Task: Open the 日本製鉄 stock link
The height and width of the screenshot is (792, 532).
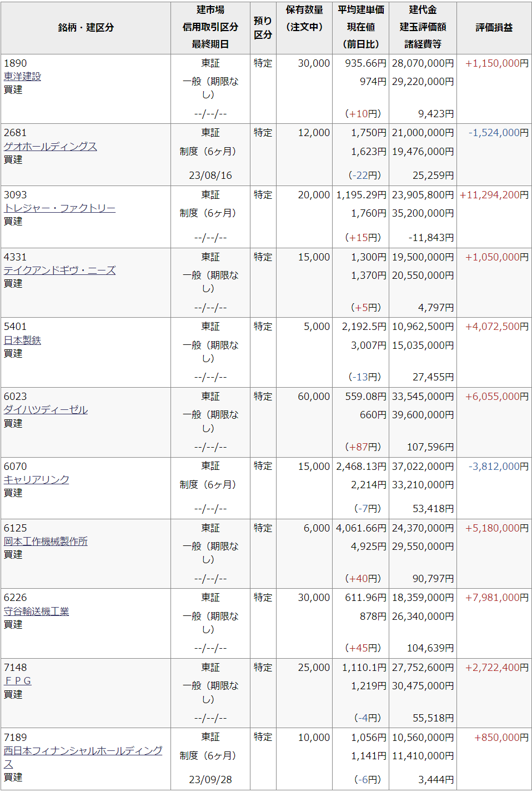Action: 22,340
